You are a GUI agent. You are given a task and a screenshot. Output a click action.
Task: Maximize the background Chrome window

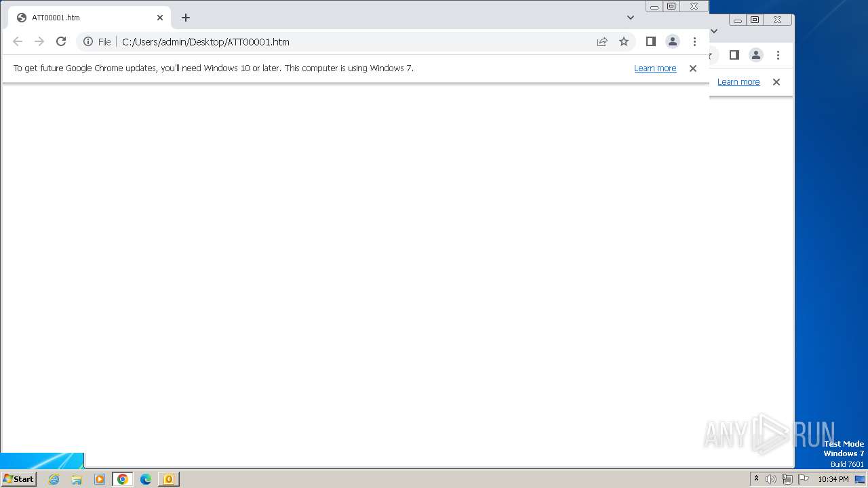point(755,20)
